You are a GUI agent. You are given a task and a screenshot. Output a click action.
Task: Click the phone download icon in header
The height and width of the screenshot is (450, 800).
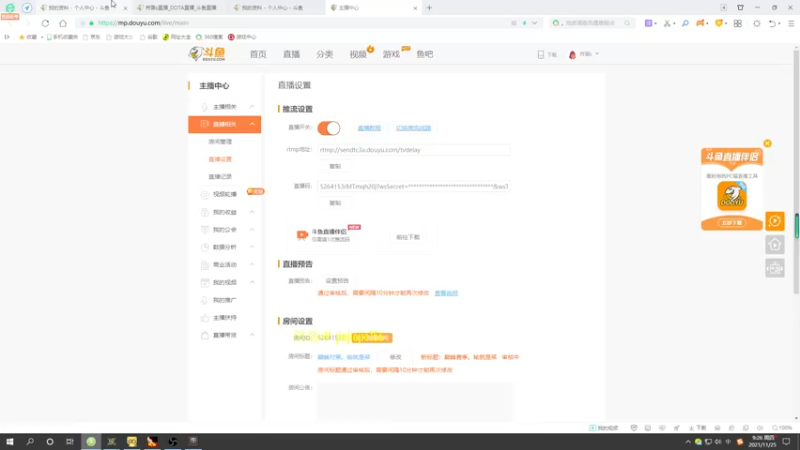coord(541,54)
